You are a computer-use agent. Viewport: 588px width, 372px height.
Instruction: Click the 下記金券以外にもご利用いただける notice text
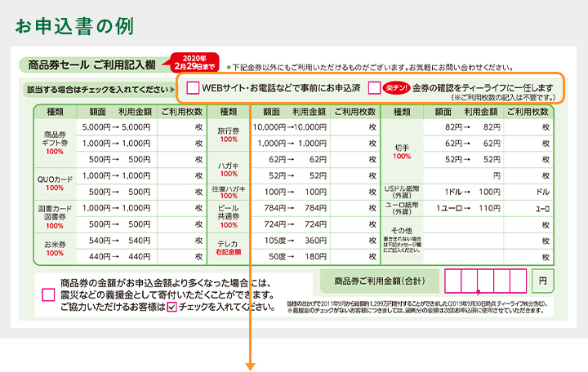372,68
